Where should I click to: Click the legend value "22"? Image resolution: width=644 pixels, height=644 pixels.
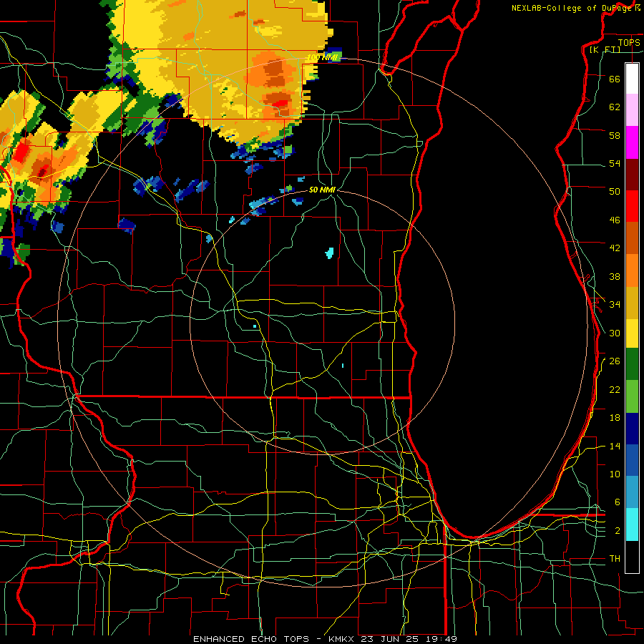[x=615, y=389]
